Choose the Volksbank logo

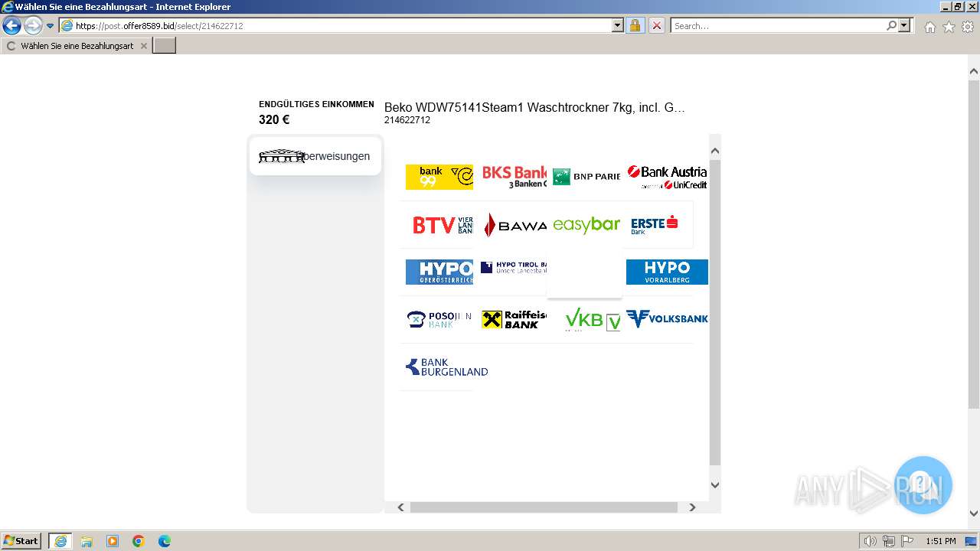click(667, 318)
